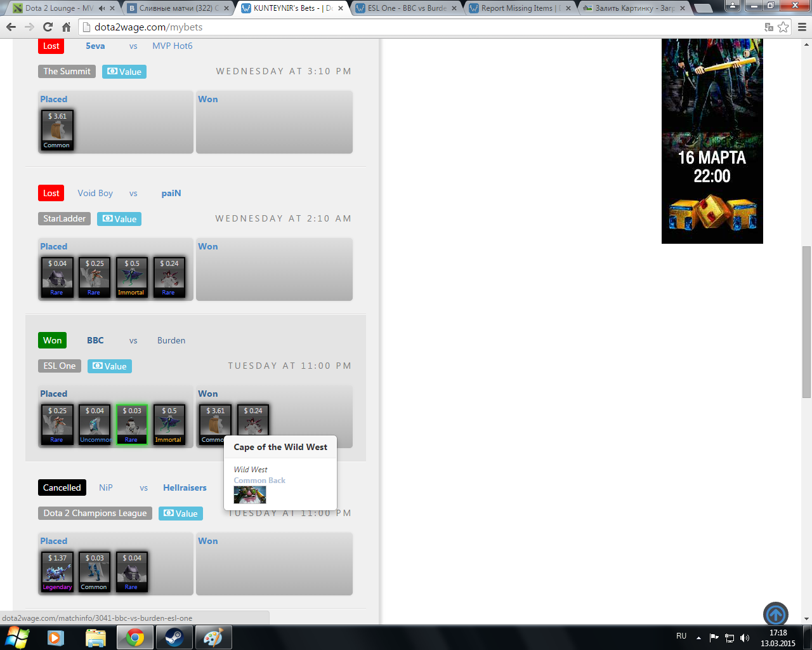Open the NiP team link

(x=106, y=487)
